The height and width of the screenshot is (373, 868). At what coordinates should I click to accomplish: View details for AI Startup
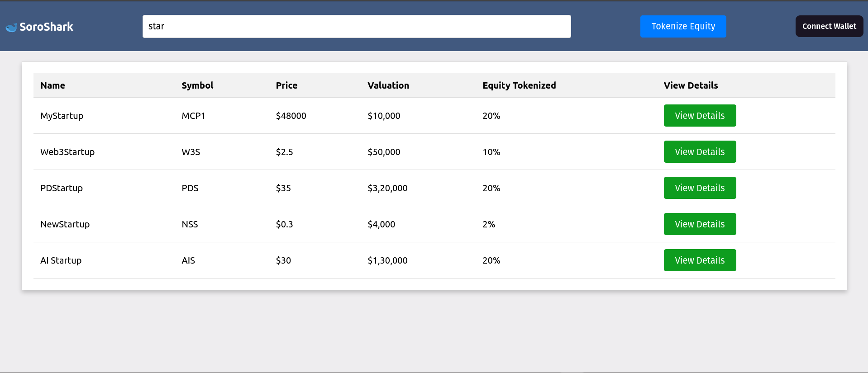pos(700,260)
